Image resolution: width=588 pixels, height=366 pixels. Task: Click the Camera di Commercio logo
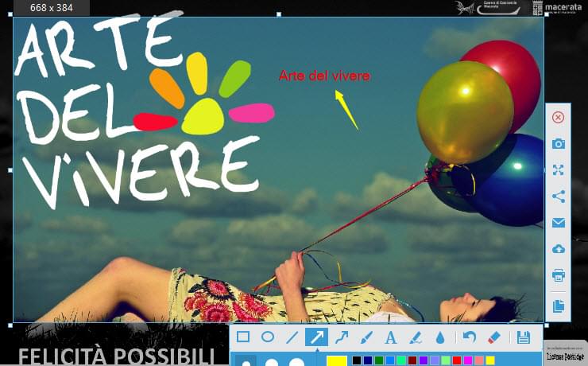(489, 7)
